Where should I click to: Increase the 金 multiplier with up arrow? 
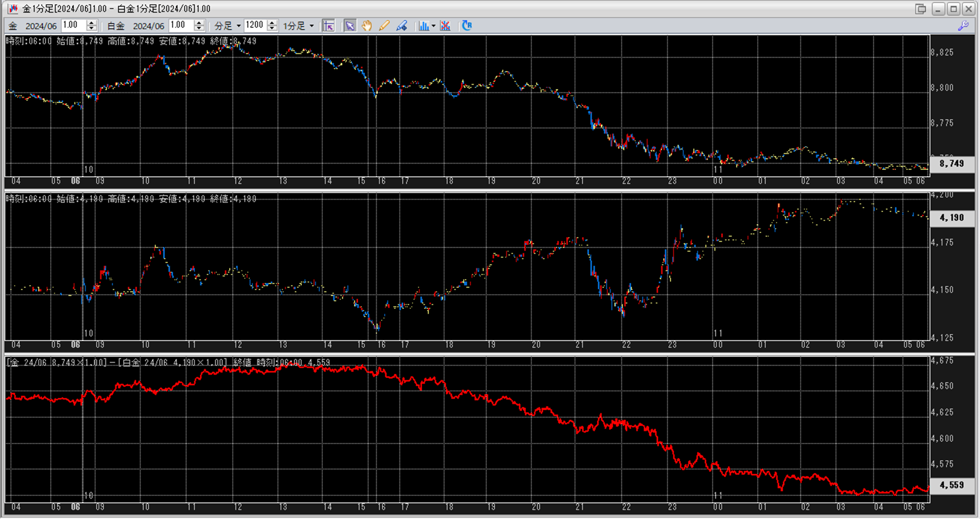(x=91, y=23)
